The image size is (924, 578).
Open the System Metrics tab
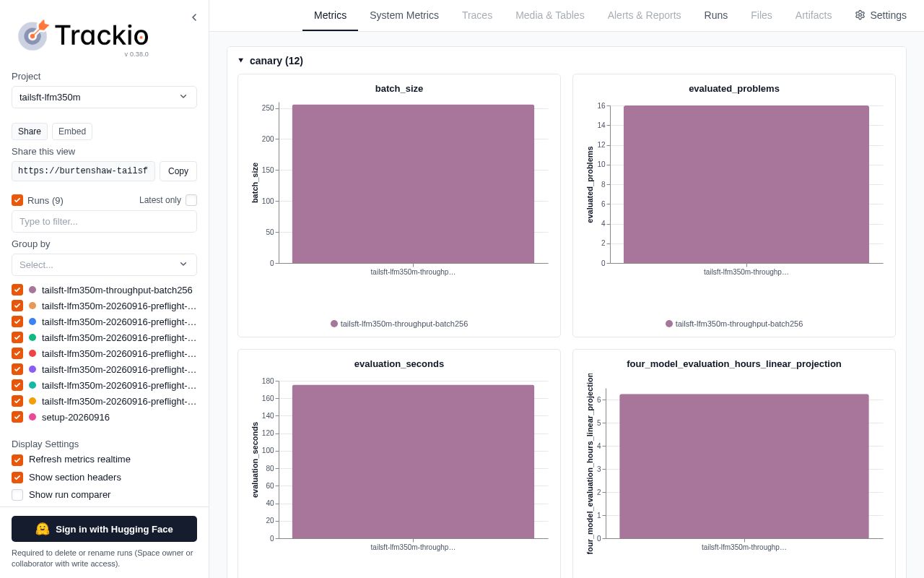[x=404, y=15]
